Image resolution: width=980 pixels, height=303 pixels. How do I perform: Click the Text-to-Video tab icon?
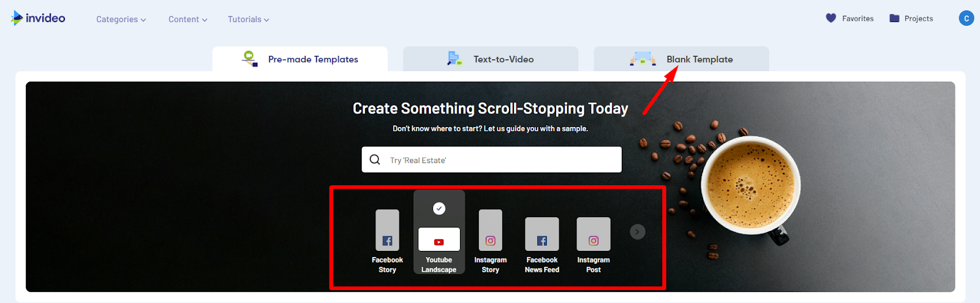tap(454, 59)
